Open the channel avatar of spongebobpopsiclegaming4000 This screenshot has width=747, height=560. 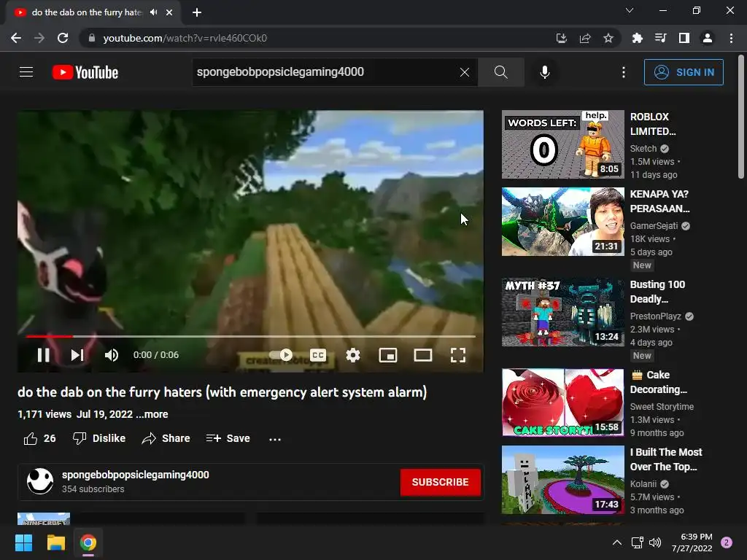point(40,481)
